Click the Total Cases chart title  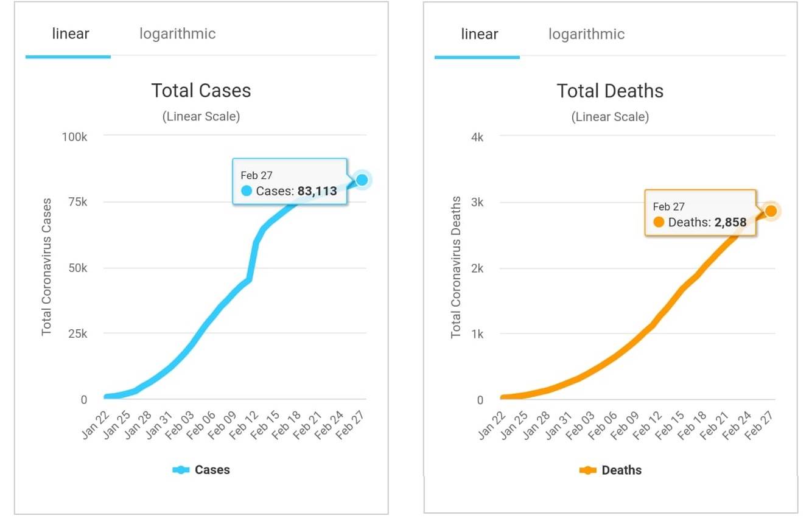coord(201,91)
